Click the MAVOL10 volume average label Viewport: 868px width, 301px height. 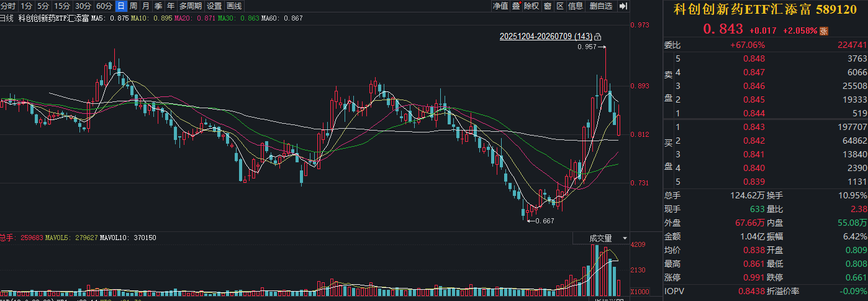coord(129,238)
